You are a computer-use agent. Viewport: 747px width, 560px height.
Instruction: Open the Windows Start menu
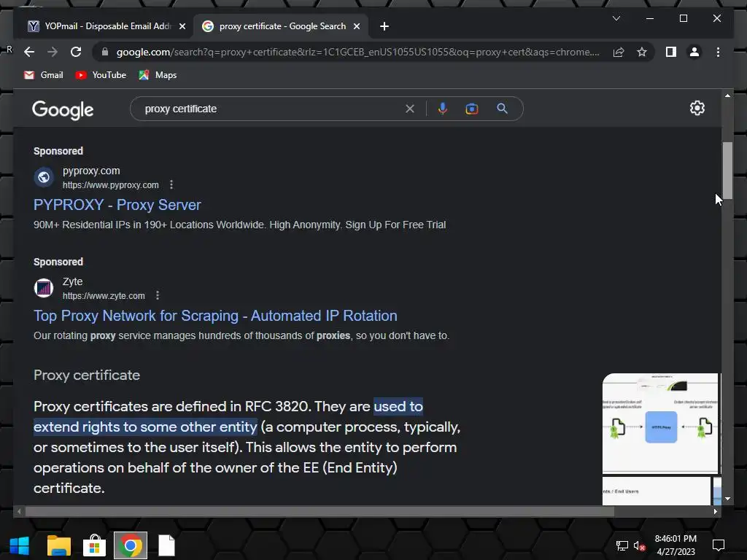[x=20, y=545]
